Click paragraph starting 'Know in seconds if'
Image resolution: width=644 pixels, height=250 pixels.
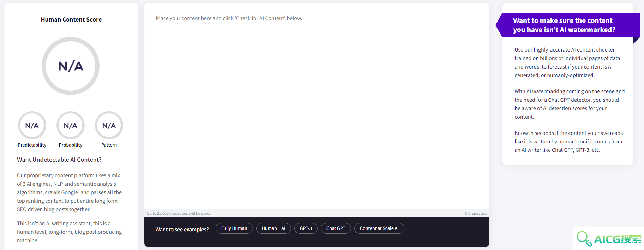click(569, 142)
